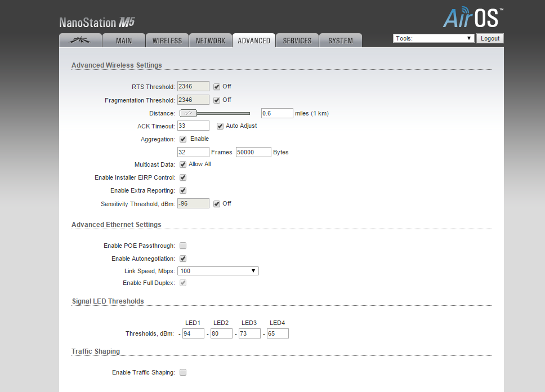Click the Signal LED Thresholds heading
The image size is (545, 392).
point(108,301)
